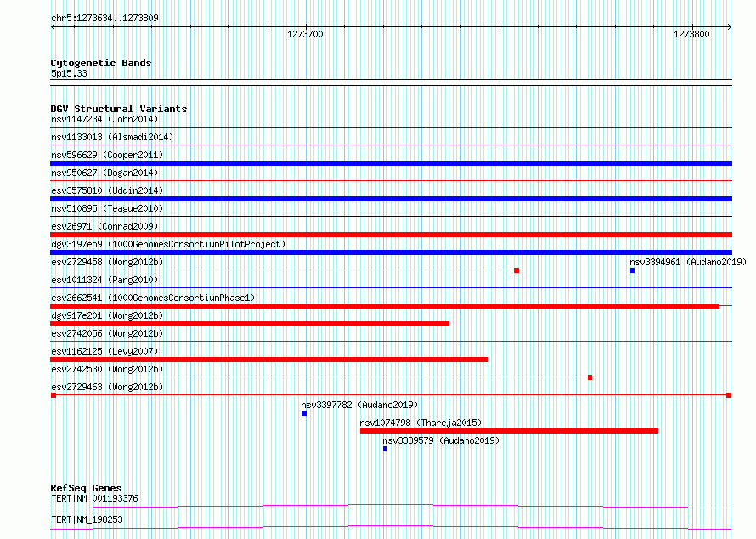756x539 pixels.
Task: Click the 1273700 ruler position label
Action: click(x=305, y=34)
